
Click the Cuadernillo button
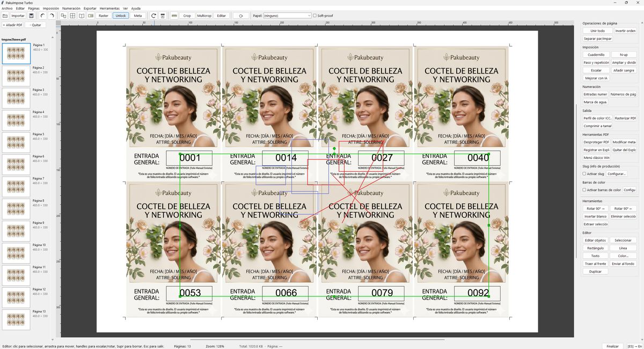point(596,55)
